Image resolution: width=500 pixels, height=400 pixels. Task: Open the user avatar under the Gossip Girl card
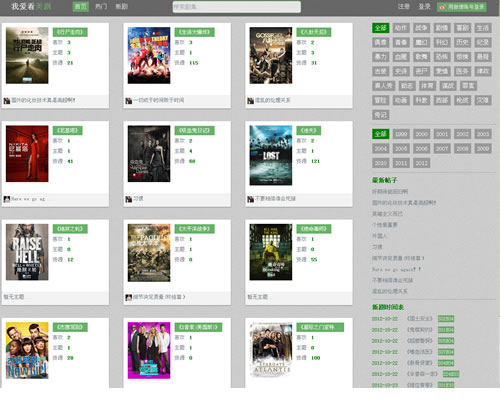(251, 100)
